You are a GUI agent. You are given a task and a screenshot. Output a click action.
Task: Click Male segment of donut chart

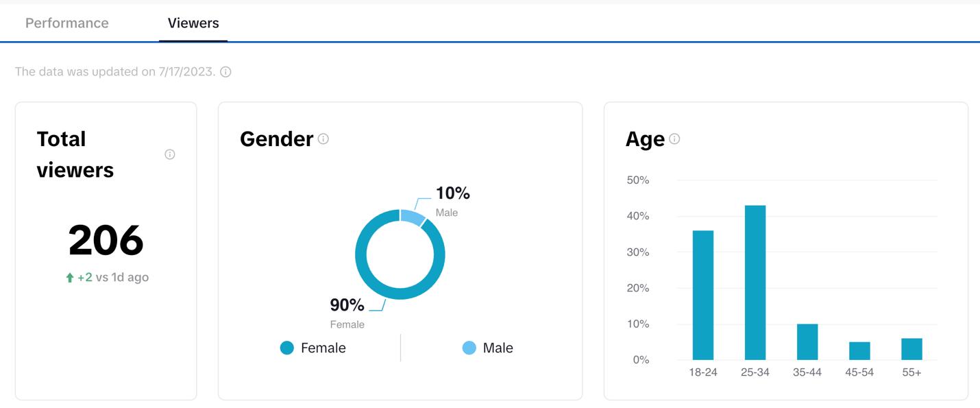tap(413, 217)
